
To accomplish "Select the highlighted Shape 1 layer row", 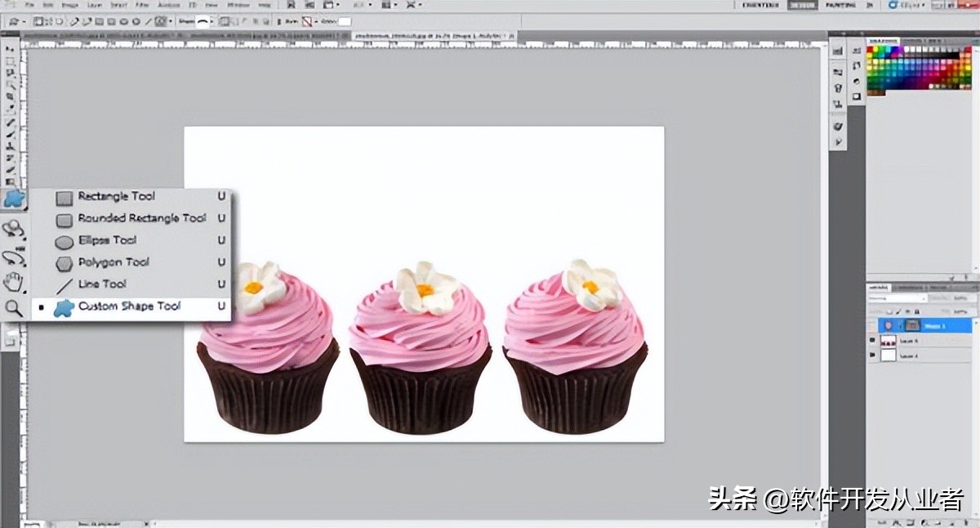I will (924, 326).
